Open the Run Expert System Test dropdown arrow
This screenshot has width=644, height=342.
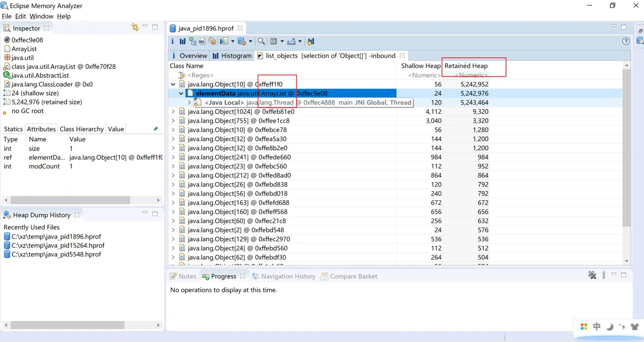[232, 41]
